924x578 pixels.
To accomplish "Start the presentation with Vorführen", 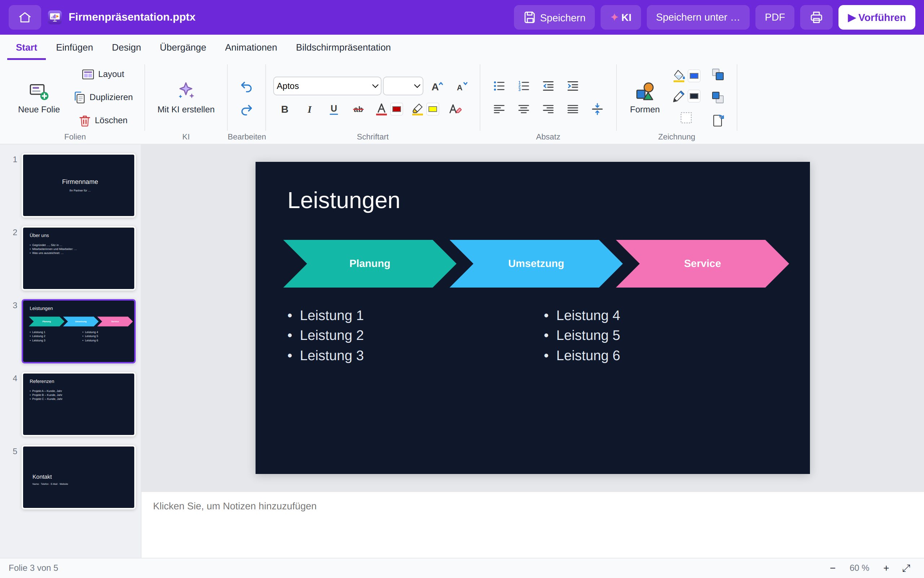I will [877, 17].
